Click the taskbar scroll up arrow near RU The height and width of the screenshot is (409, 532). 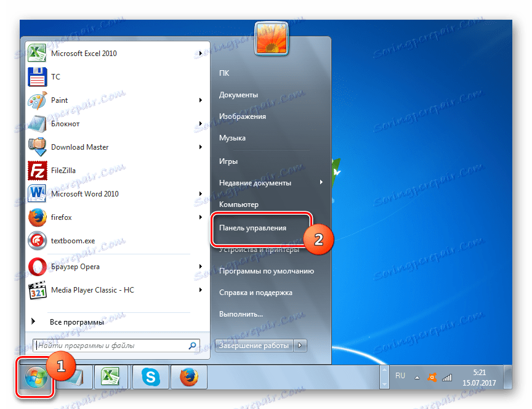point(384,371)
